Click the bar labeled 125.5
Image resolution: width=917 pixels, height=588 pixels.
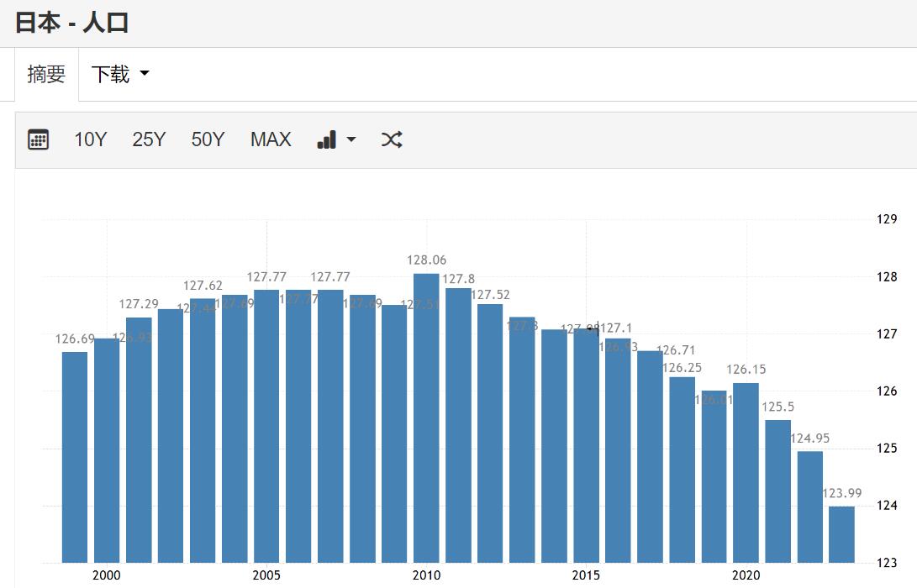coord(777,491)
